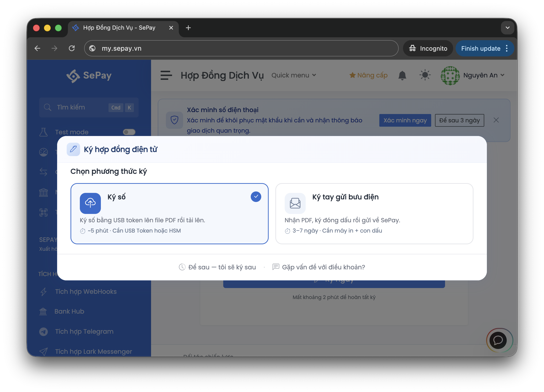Viewport: 544px width, 392px height.
Task: Click the transactions arrows sidebar icon
Action: (x=44, y=172)
